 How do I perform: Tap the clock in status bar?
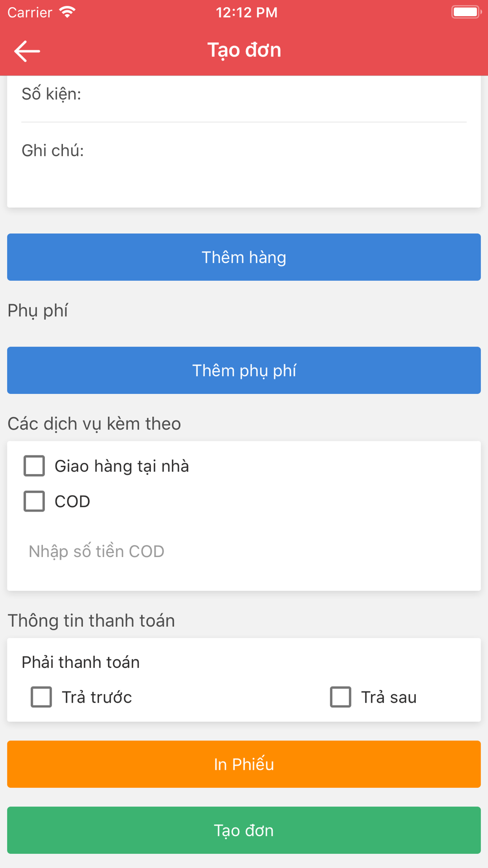tap(246, 12)
